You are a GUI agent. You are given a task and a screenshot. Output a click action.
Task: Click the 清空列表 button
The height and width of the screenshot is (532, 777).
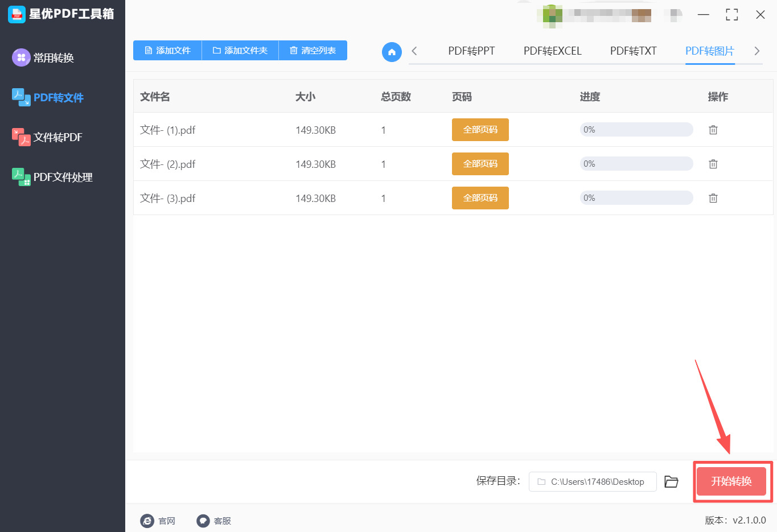coord(313,50)
